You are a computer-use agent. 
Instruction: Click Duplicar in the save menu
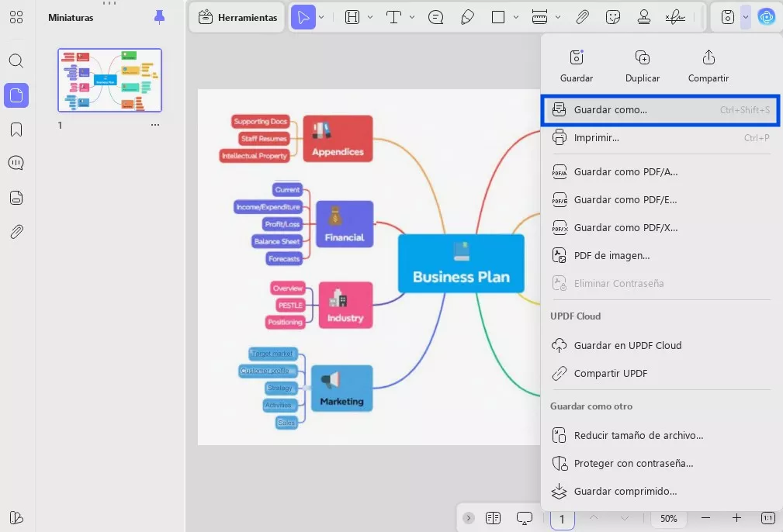tap(643, 67)
